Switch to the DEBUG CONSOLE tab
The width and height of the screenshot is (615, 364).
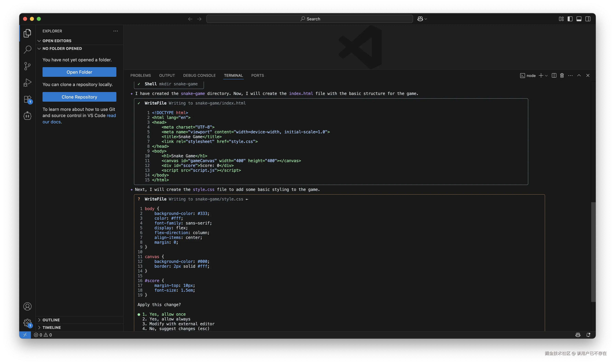(x=199, y=76)
